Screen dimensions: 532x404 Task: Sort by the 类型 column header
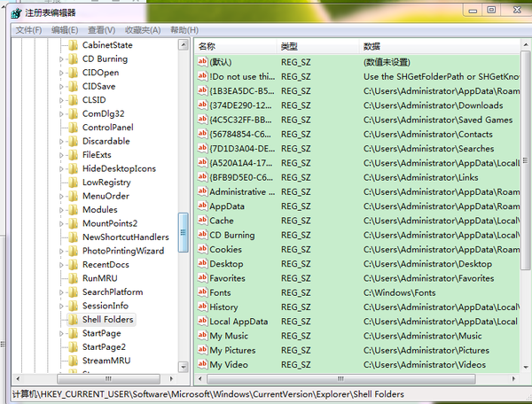[319, 46]
